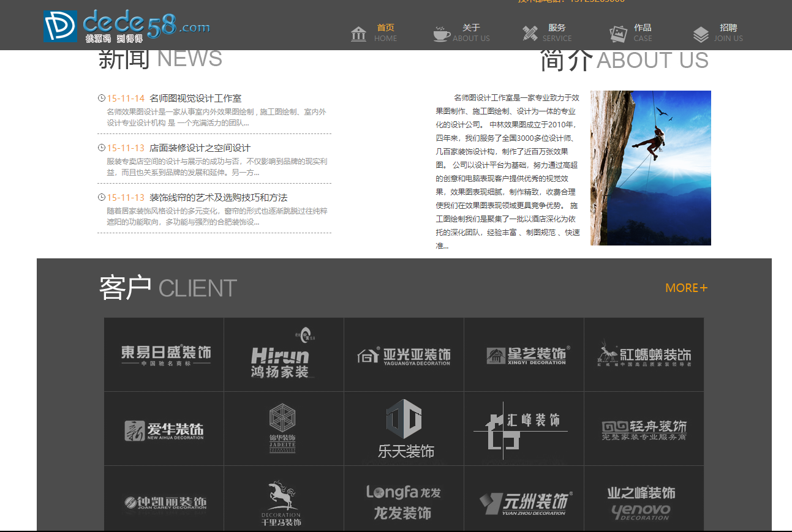792x532 pixels.
Task: Click the Home building icon
Action: tap(359, 34)
